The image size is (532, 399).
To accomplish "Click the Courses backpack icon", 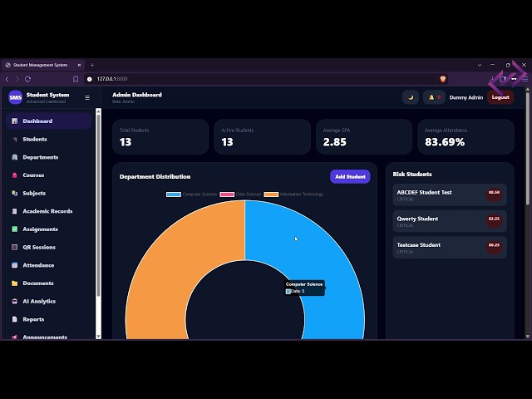I will coord(15,175).
